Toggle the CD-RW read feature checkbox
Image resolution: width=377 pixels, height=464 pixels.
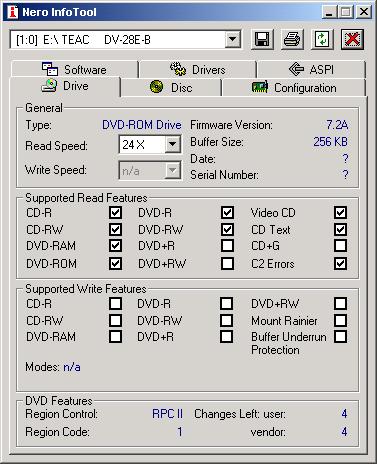point(115,229)
